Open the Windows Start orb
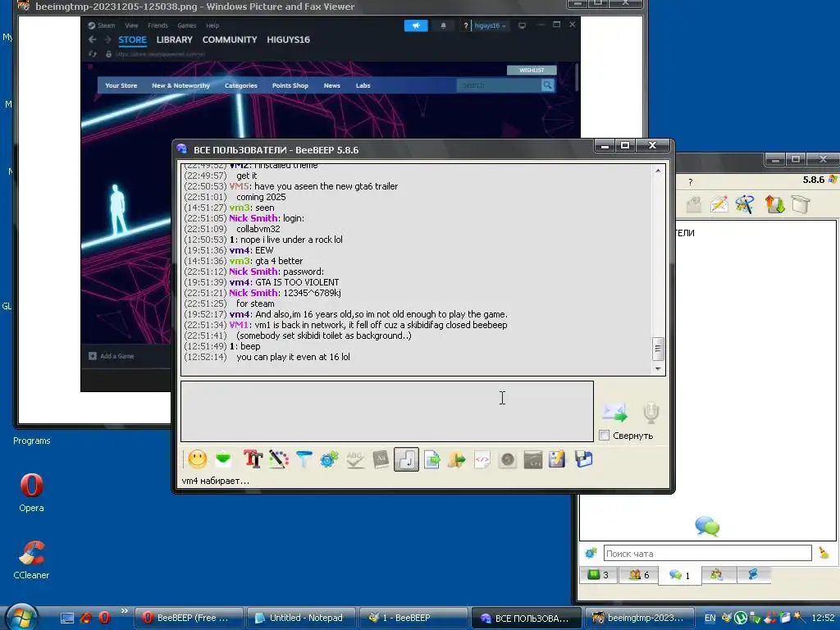Screen dimensions: 840x630 (x=21, y=617)
